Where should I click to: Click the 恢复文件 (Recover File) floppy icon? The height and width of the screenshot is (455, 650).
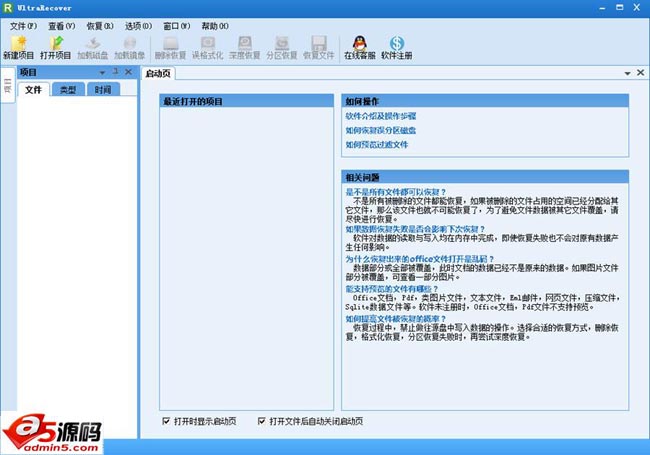coord(318,48)
